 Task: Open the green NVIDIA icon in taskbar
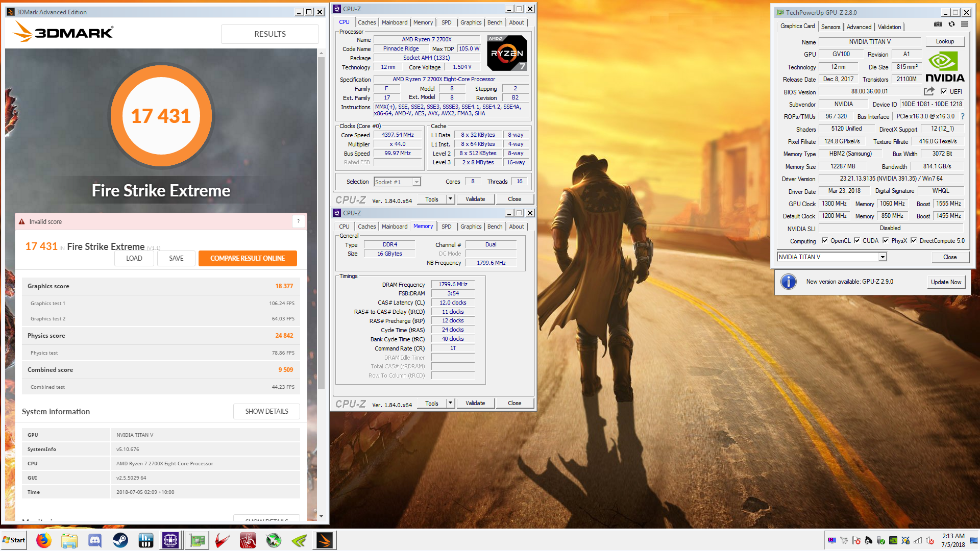(299, 540)
